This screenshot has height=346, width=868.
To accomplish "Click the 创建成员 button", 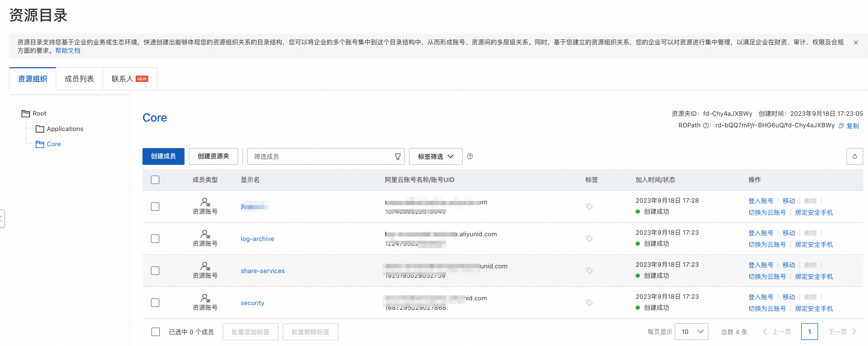I will pyautogui.click(x=163, y=156).
